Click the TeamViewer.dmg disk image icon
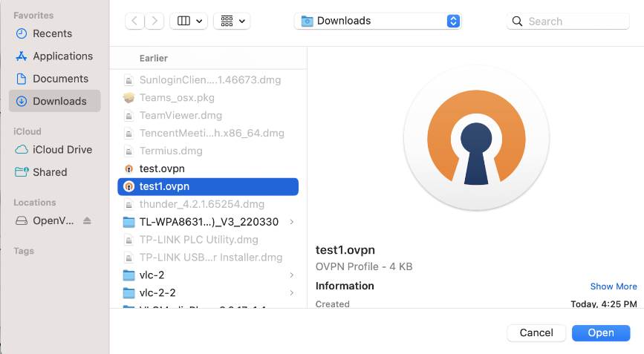The height and width of the screenshot is (354, 644). [129, 116]
